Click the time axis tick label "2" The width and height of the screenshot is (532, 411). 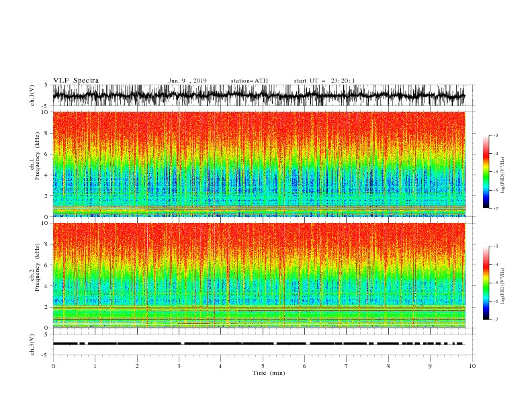[x=137, y=366]
